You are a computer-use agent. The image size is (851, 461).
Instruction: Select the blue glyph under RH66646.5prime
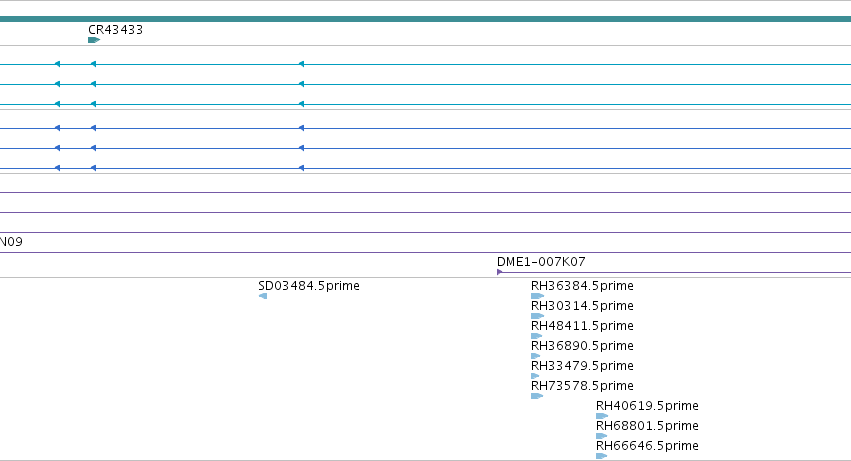coord(601,456)
